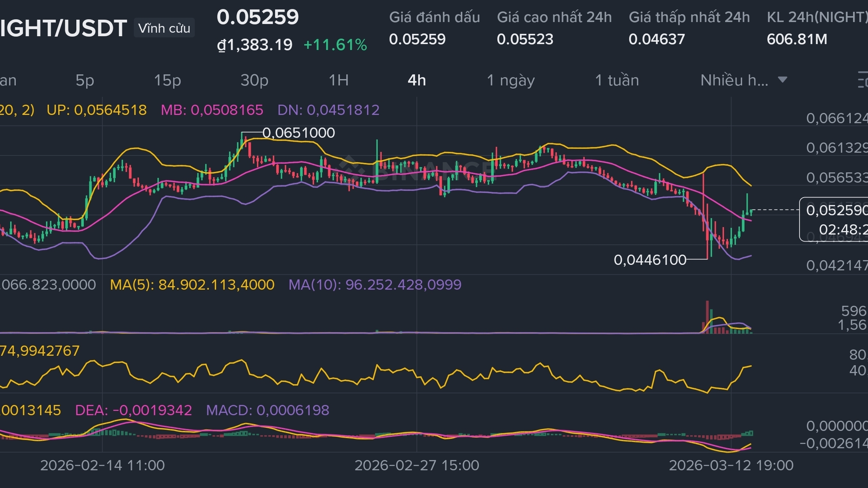Click the dropdown arrow beside Nhiều h...
Viewport: 868px width, 488px height.
coord(783,80)
